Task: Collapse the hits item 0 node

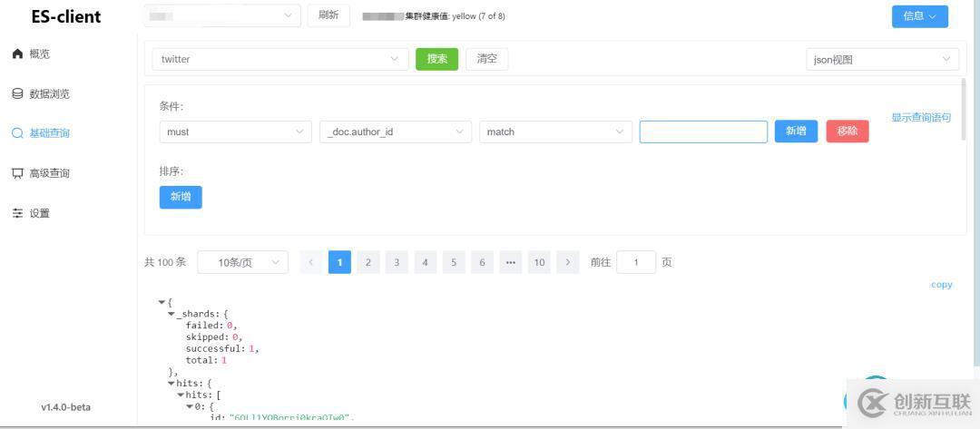Action: (190, 406)
